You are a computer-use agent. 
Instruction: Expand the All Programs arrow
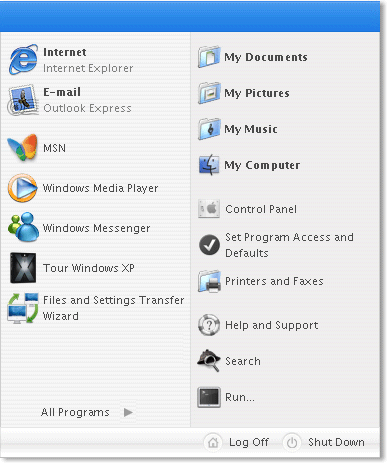tap(128, 412)
